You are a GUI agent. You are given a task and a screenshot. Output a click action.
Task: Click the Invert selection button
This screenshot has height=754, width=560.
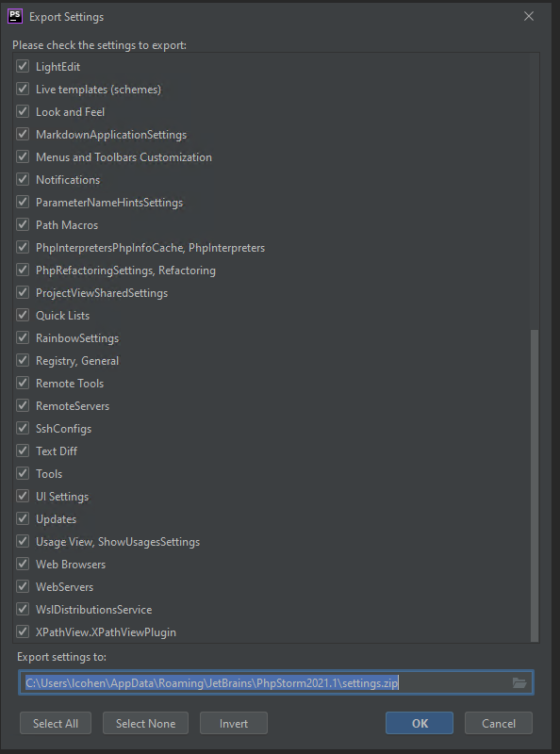tap(234, 723)
